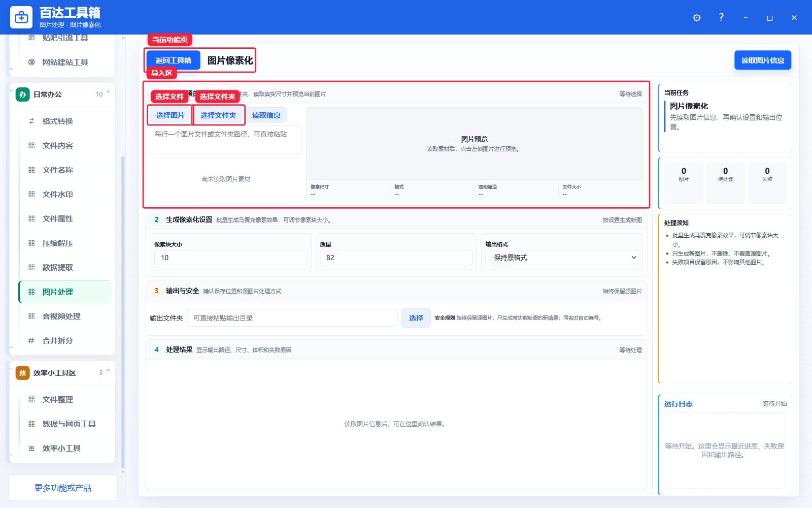Go to 音视频处理 in the sidebar
Image resolution: width=812 pixels, height=508 pixels.
[65, 316]
